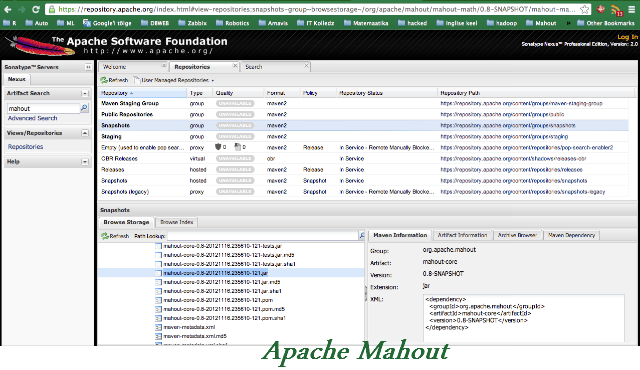This screenshot has width=640, height=370.
Task: Open the snapshots-legacy repository path link
Action: (x=522, y=192)
